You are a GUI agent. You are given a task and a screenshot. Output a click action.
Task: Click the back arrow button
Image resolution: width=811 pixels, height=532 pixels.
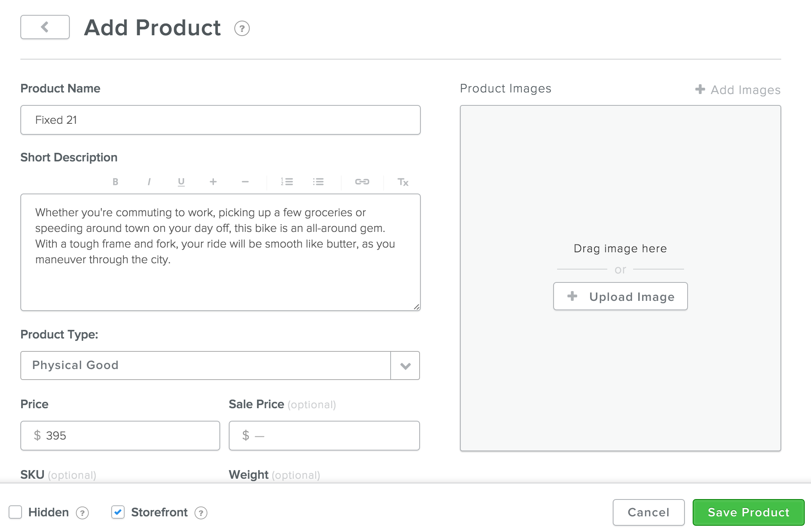pyautogui.click(x=45, y=27)
